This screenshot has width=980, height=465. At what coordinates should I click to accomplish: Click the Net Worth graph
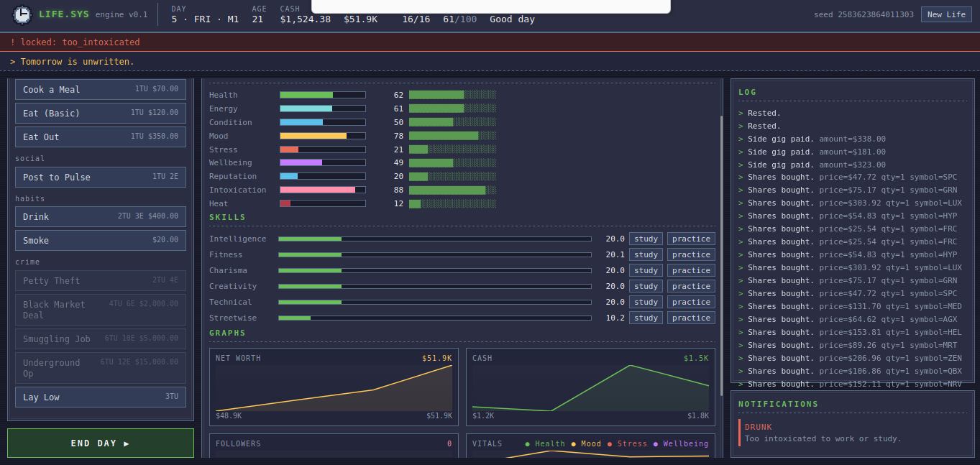coord(334,387)
